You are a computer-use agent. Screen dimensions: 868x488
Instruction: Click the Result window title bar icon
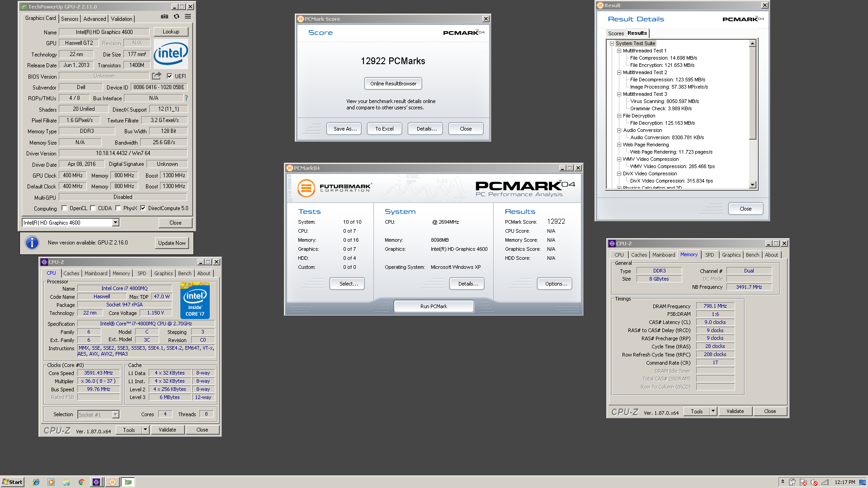point(600,5)
